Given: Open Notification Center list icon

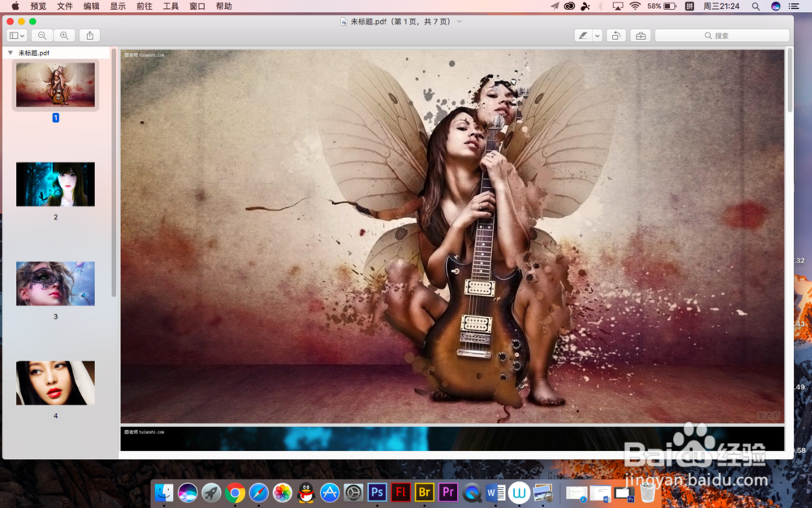Looking at the screenshot, I should pos(793,7).
